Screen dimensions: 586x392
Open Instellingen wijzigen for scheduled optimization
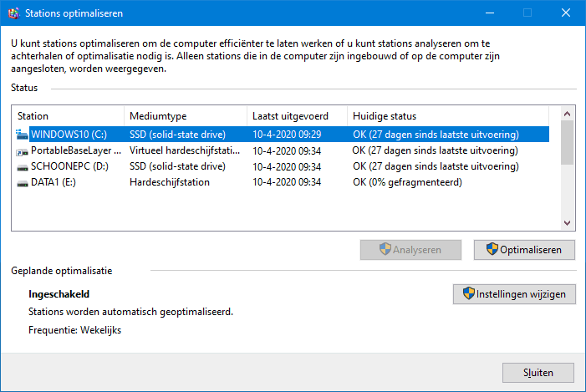click(x=514, y=294)
